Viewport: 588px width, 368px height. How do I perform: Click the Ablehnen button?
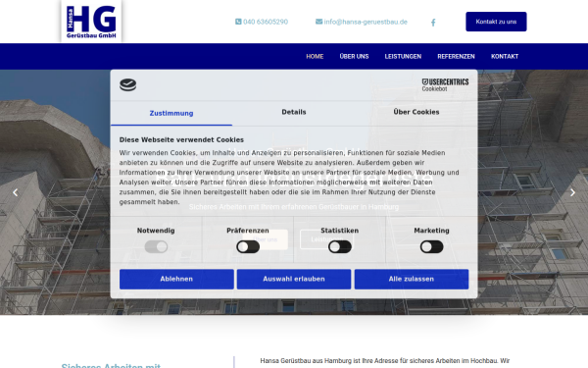[x=176, y=279]
